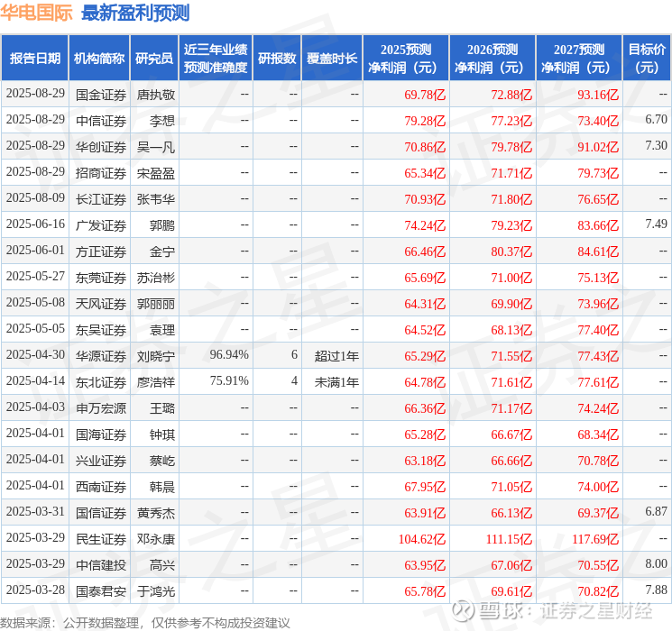Click the 目标价(元) column header
Image resolution: width=672 pixels, height=631 pixels.
(x=647, y=59)
